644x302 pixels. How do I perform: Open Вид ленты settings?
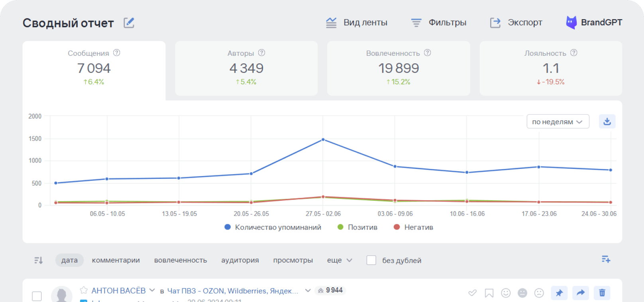coord(357,23)
